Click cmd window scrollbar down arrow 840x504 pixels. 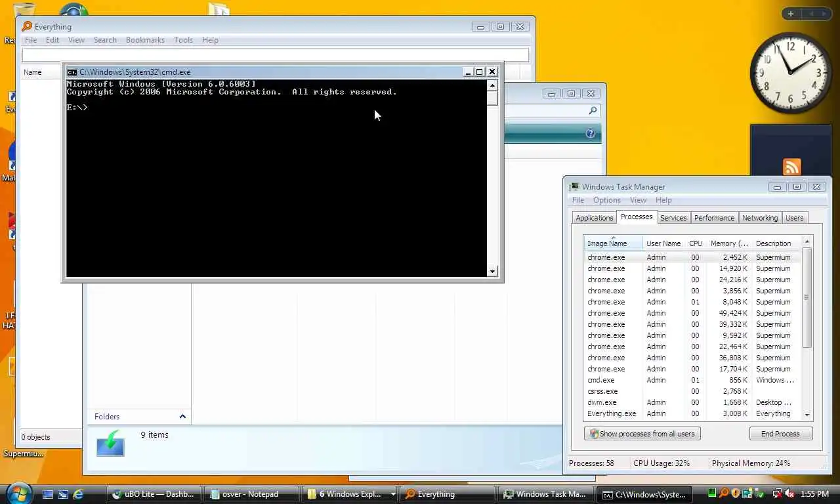(492, 271)
